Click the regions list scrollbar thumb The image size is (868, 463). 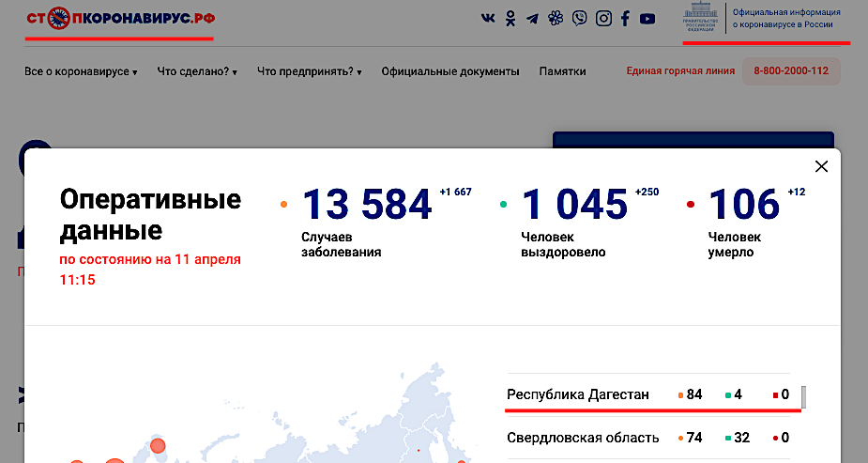pos(803,395)
